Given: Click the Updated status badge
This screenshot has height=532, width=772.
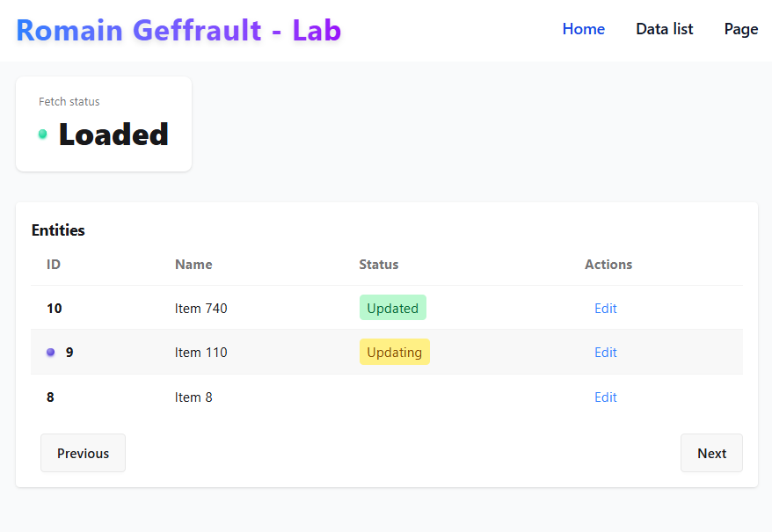Looking at the screenshot, I should pyautogui.click(x=393, y=308).
